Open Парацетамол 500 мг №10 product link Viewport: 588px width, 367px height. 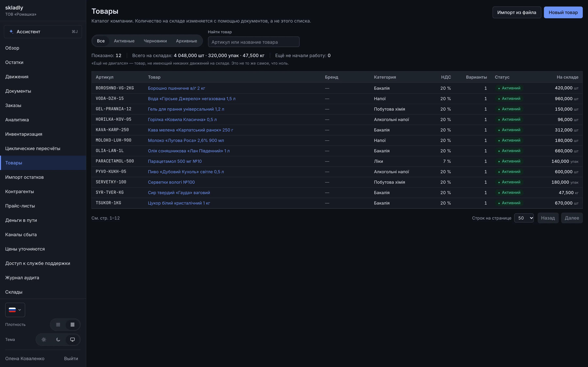point(175,161)
